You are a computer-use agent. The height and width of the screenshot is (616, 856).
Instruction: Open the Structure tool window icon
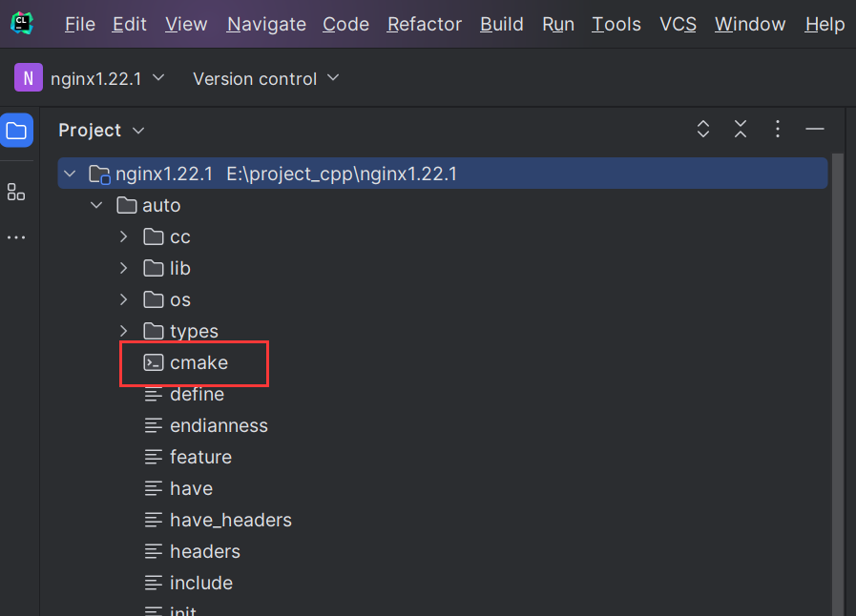16,192
